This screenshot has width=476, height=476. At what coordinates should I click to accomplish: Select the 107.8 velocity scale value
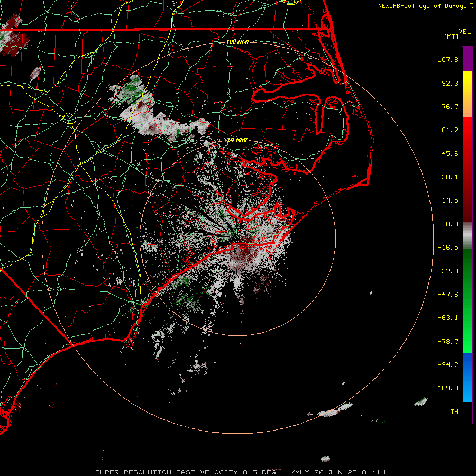[448, 59]
